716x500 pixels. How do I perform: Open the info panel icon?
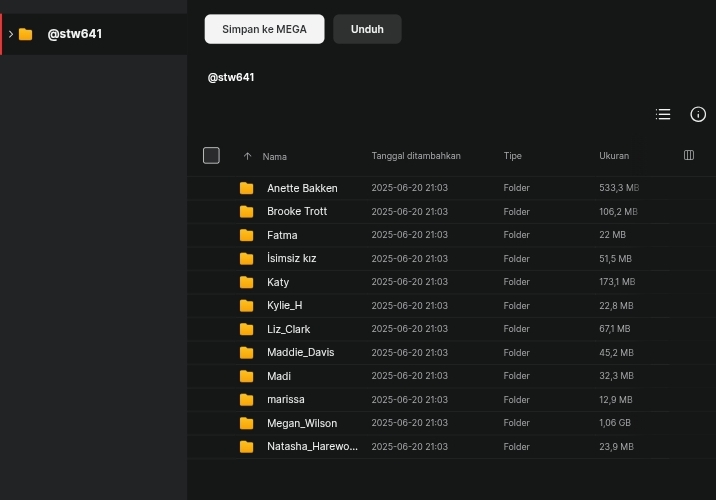point(698,114)
